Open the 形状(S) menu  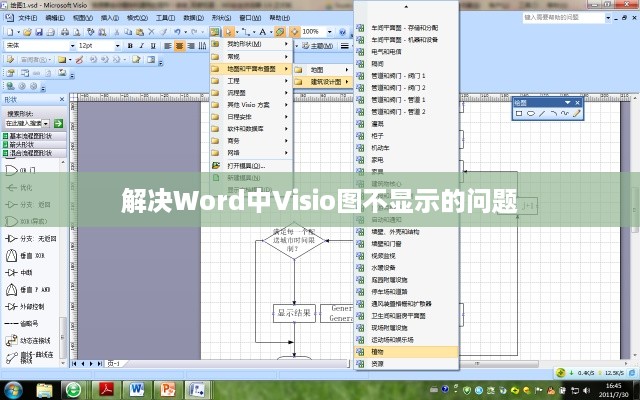(x=221, y=18)
